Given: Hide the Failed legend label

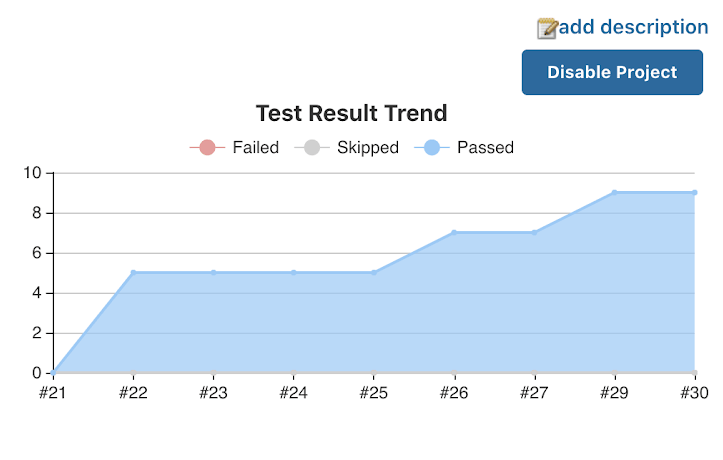Looking at the screenshot, I should click(x=255, y=148).
